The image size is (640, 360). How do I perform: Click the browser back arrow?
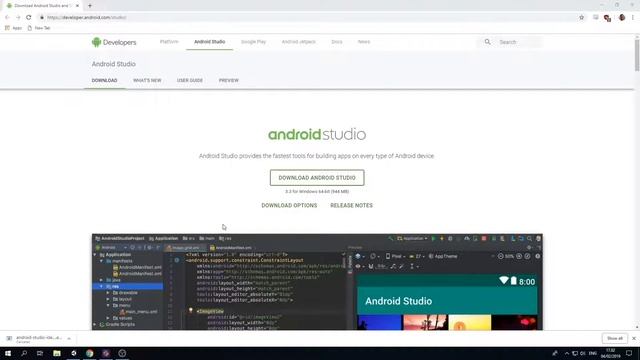pyautogui.click(x=7, y=18)
